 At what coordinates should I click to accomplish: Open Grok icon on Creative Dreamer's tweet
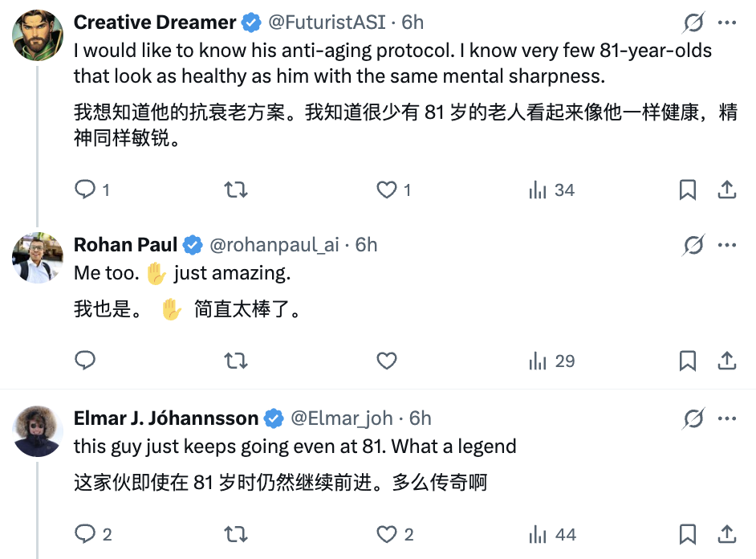click(693, 22)
